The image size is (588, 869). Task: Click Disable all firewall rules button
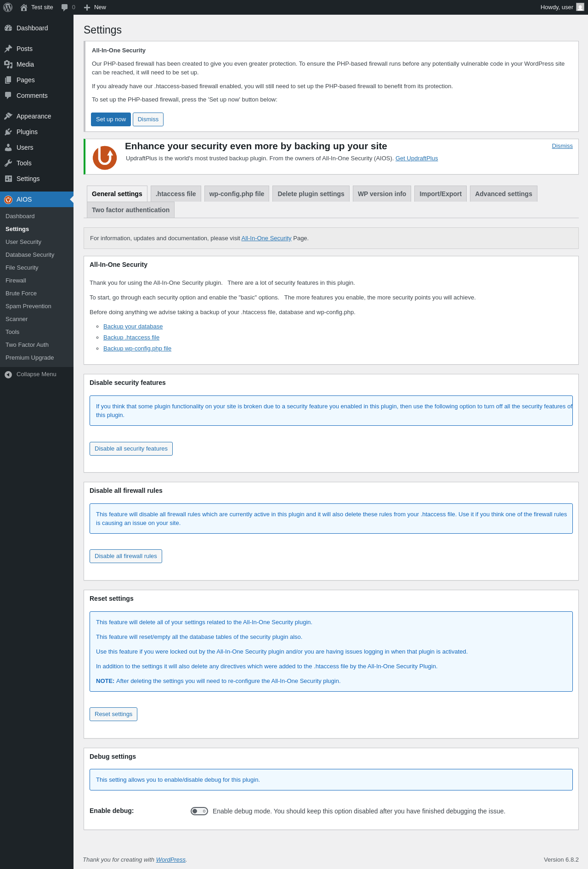point(126,556)
